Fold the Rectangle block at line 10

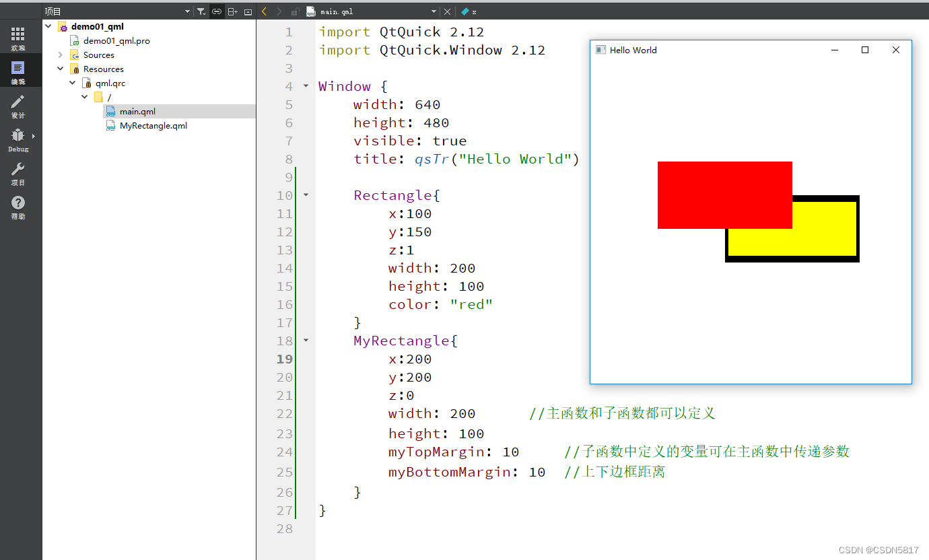pyautogui.click(x=306, y=195)
